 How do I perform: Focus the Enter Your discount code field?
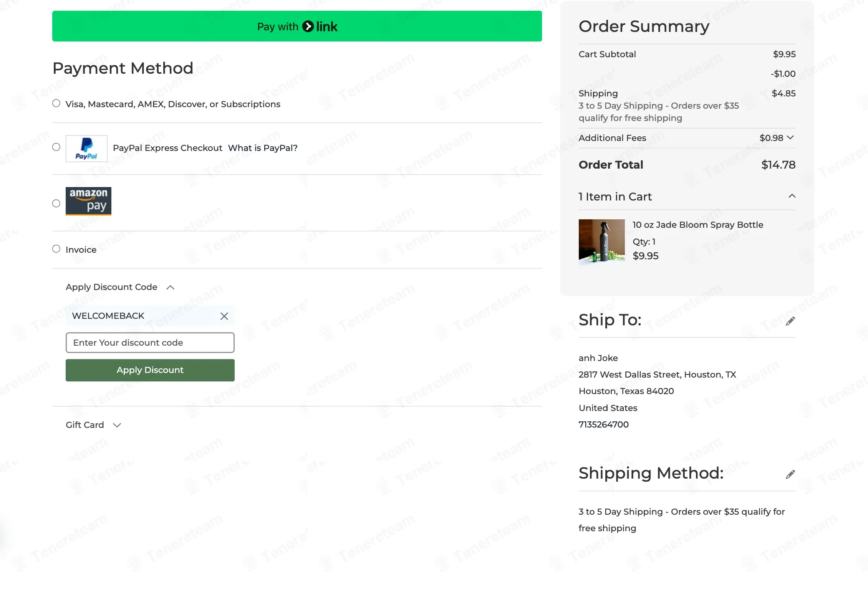[150, 343]
